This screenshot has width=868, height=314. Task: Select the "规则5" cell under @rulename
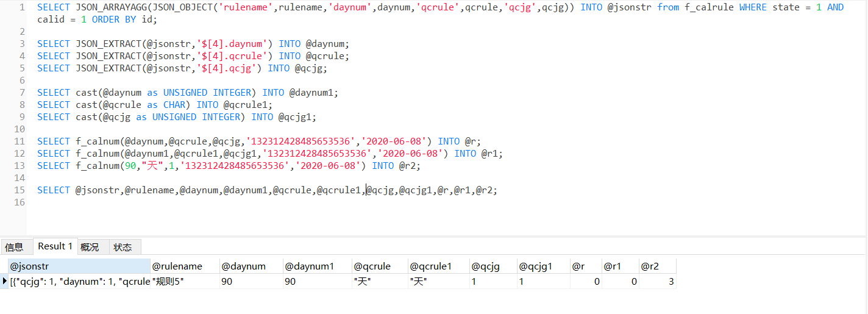[x=185, y=282]
